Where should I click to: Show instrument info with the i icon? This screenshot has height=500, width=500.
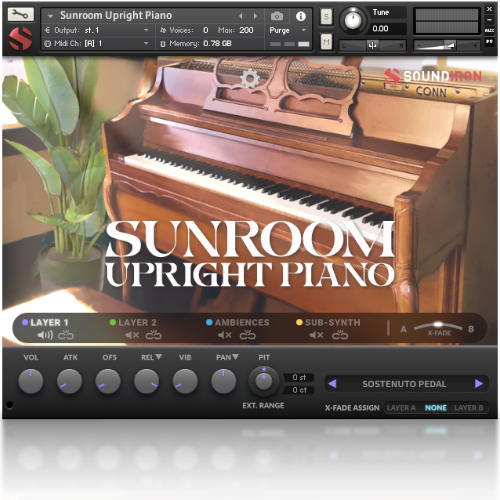pyautogui.click(x=301, y=16)
